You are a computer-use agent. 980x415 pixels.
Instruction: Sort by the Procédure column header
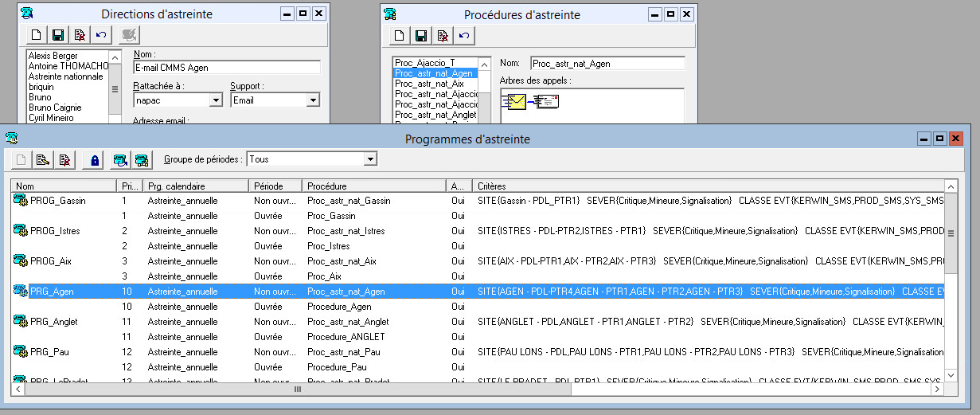(373, 186)
